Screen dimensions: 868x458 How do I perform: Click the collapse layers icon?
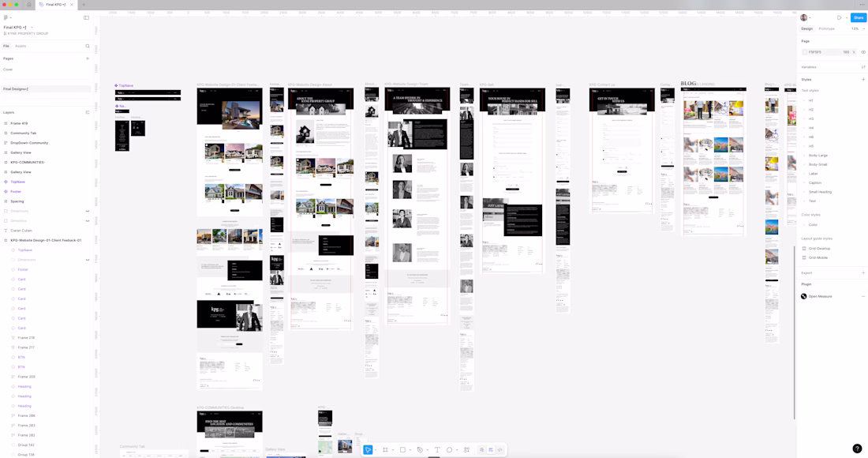click(88, 112)
